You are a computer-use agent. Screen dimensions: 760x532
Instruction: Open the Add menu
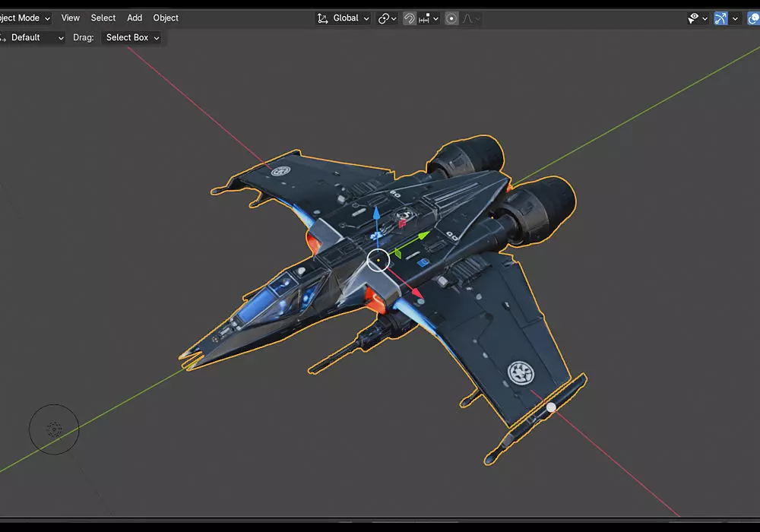pos(135,18)
